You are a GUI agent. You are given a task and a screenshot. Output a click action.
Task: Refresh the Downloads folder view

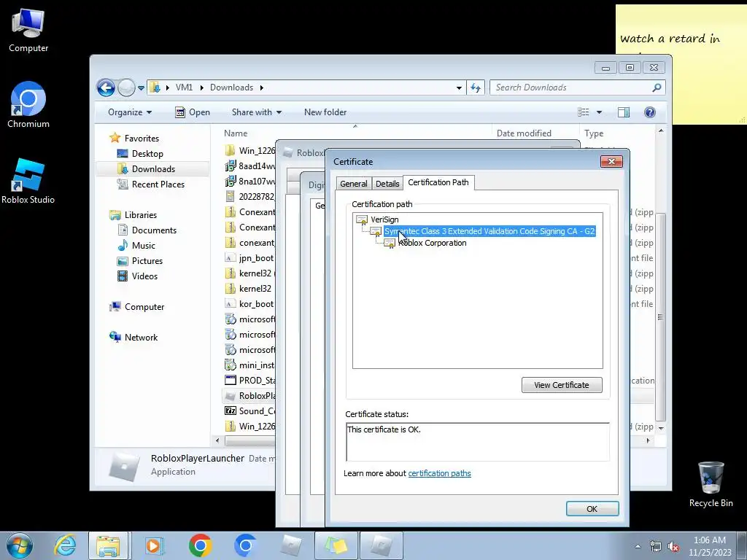pos(476,87)
